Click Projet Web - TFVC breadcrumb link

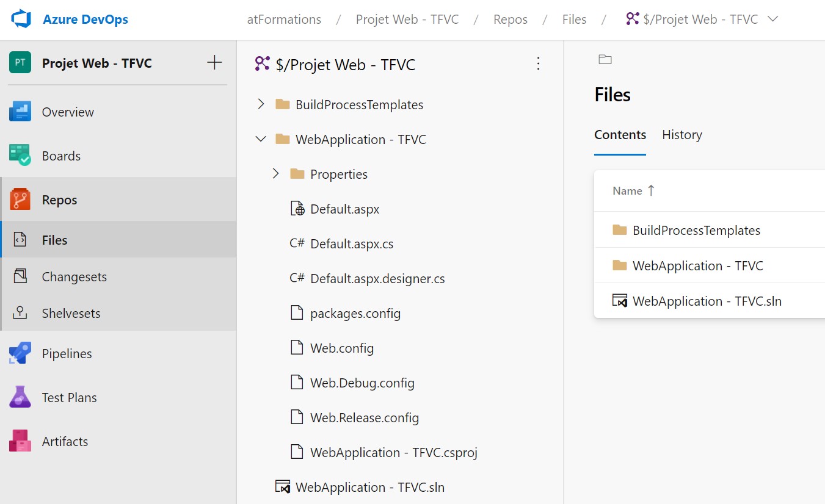click(407, 20)
